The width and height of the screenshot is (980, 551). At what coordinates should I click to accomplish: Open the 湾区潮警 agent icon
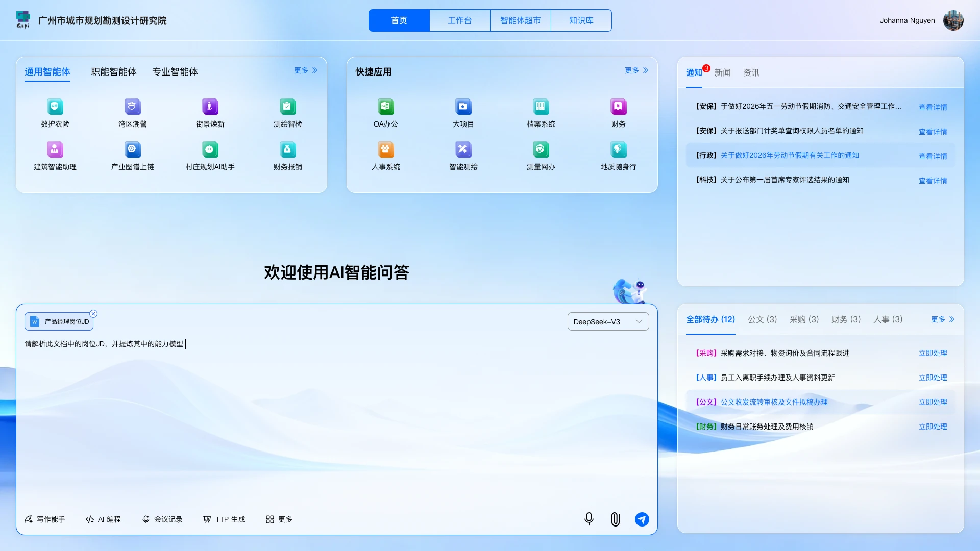click(x=133, y=107)
